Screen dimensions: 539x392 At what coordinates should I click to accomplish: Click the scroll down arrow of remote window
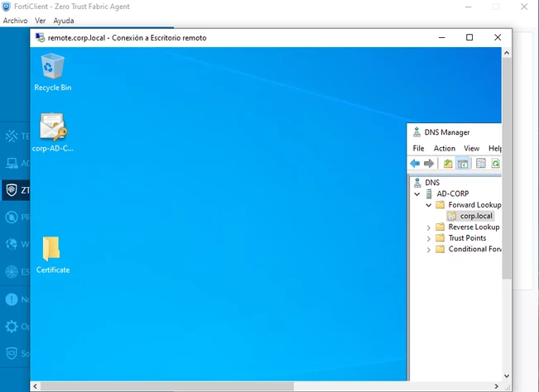[x=507, y=376]
